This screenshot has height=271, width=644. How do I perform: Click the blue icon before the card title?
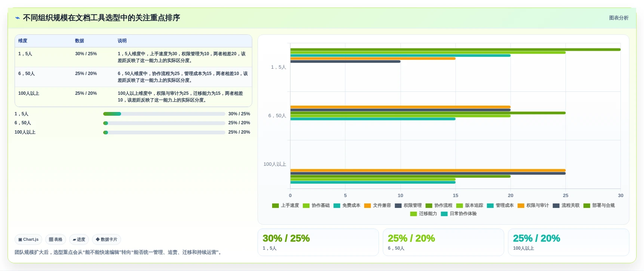point(18,18)
